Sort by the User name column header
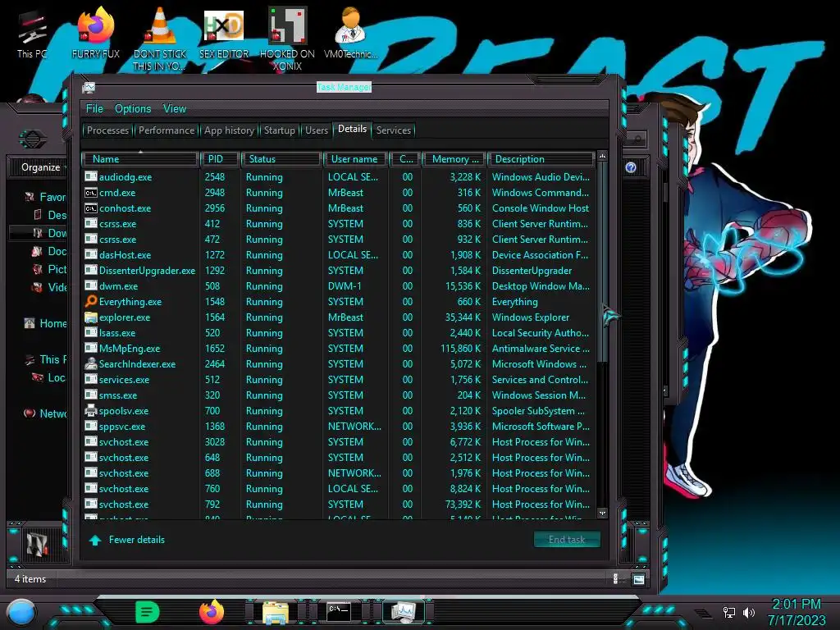Screen dimensions: 840x630 click(354, 159)
